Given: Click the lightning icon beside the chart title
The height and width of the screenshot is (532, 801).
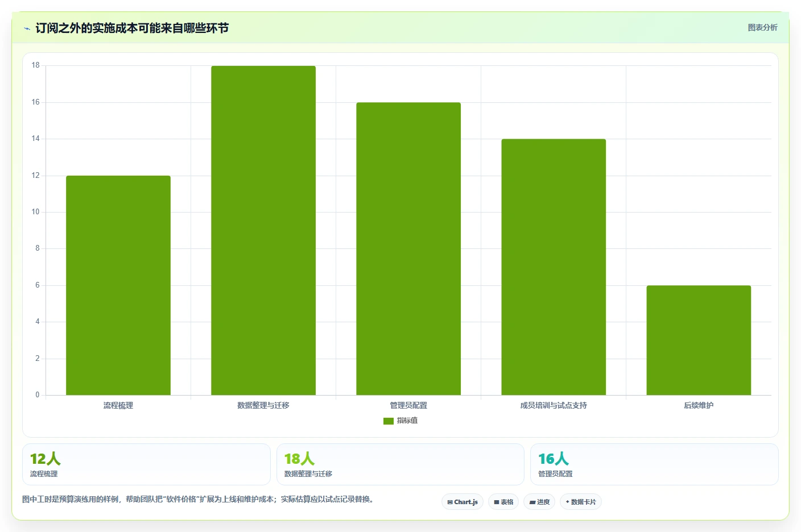Looking at the screenshot, I should pyautogui.click(x=27, y=28).
